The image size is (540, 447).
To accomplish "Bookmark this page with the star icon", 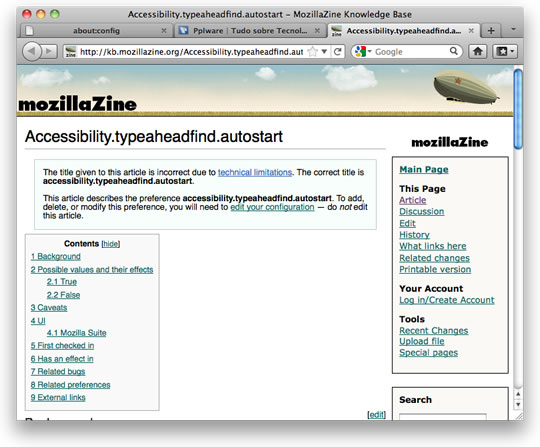I will [x=312, y=52].
